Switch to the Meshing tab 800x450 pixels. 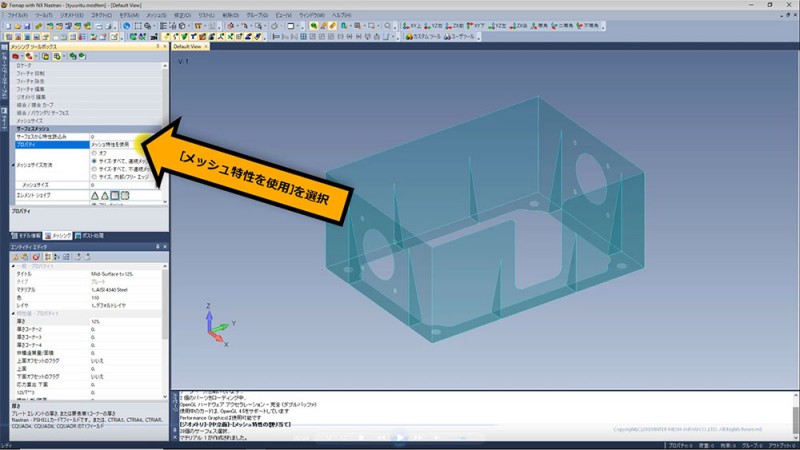pyautogui.click(x=58, y=236)
